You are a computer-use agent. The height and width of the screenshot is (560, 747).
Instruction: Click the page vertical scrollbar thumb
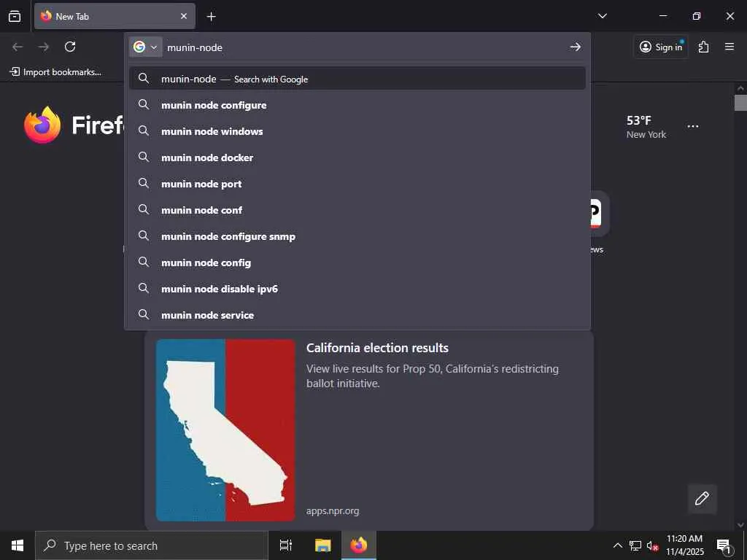coord(740,102)
